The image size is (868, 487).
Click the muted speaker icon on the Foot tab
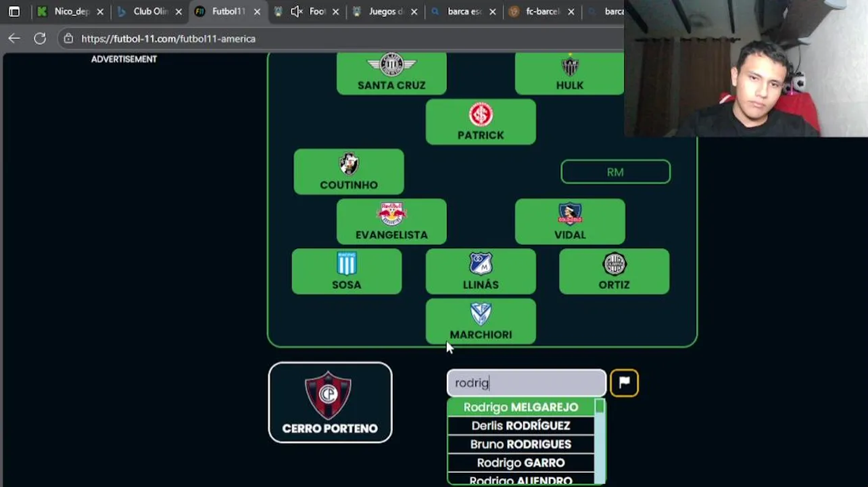296,11
